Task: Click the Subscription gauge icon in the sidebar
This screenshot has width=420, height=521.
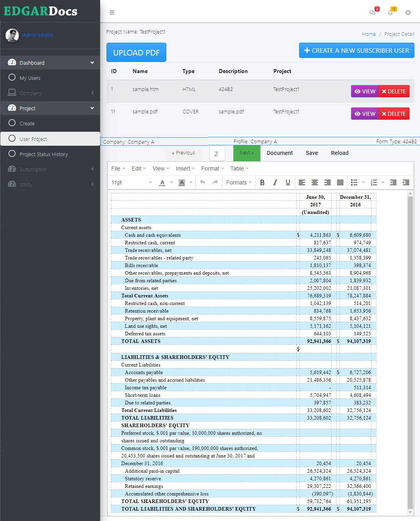Action: 12,169
